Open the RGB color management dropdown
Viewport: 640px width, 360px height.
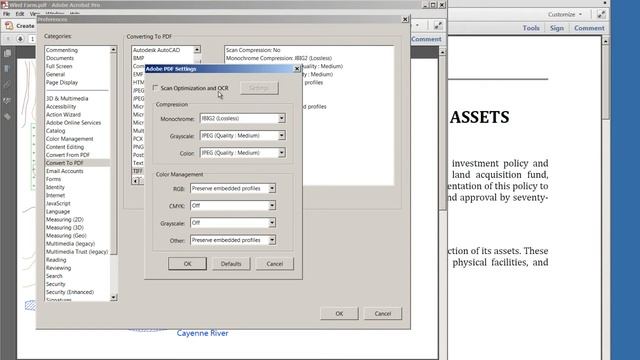(x=272, y=189)
